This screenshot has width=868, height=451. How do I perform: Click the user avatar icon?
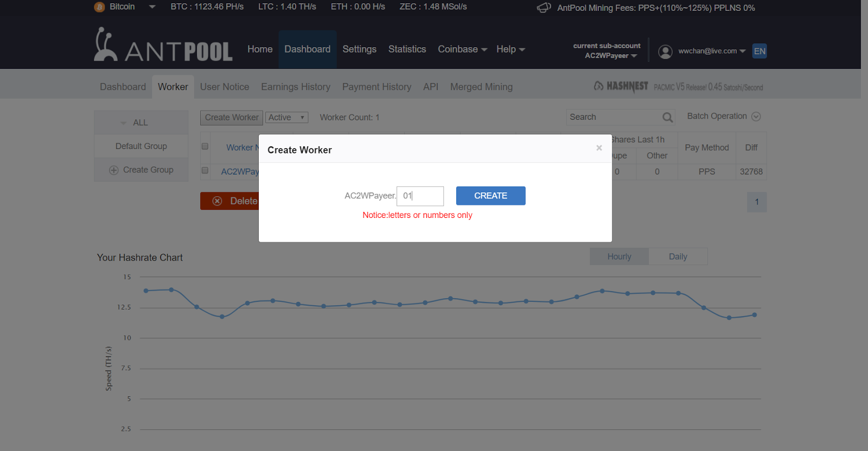[x=665, y=51]
